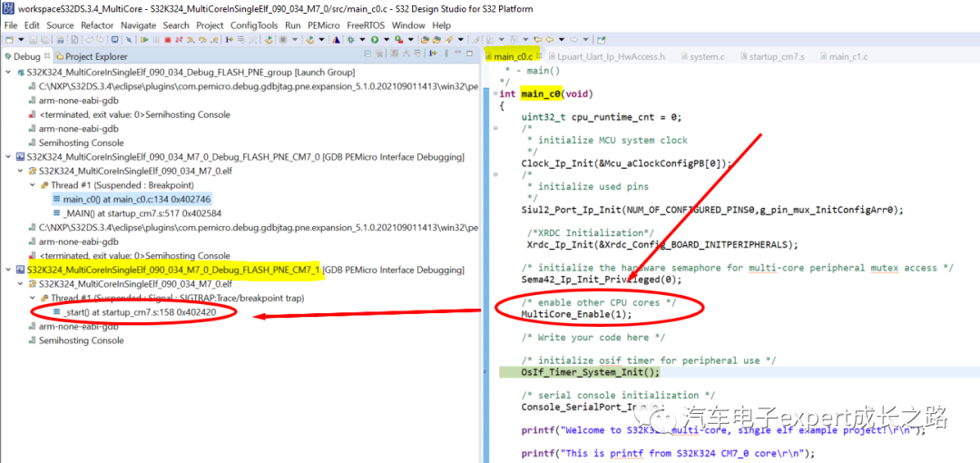Open the PEMicro menu
This screenshot has width=980, height=463.
coord(323,25)
